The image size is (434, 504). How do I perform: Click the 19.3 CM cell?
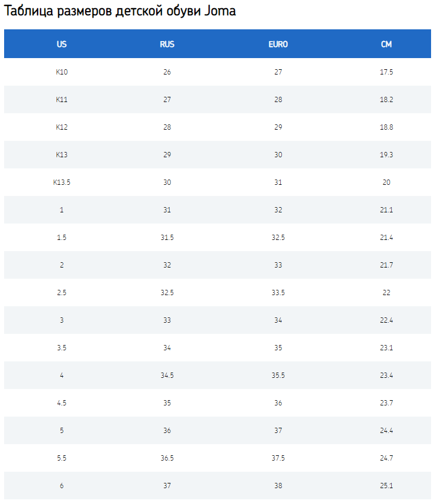386,155
